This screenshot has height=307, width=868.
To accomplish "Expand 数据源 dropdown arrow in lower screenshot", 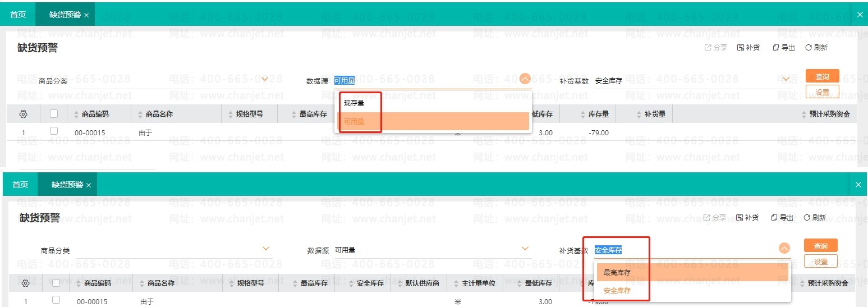I will (x=525, y=248).
